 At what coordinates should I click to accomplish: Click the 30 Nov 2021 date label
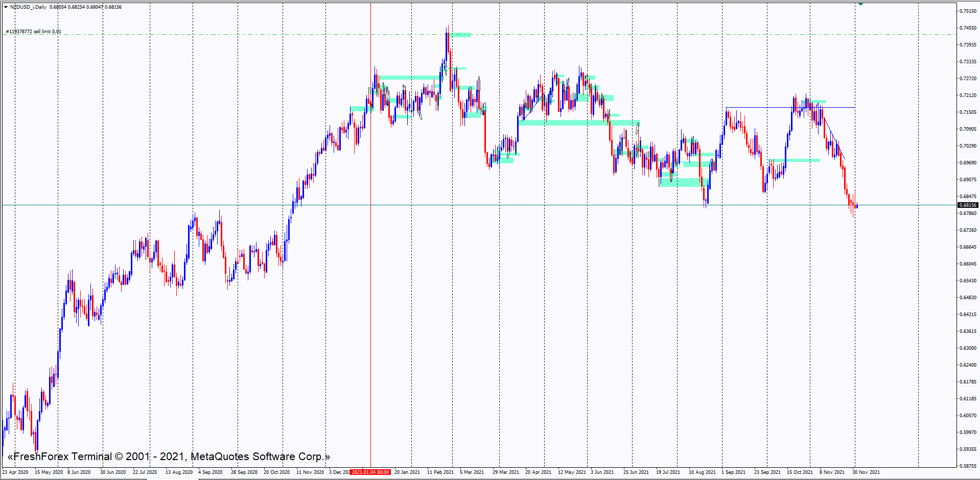866,472
